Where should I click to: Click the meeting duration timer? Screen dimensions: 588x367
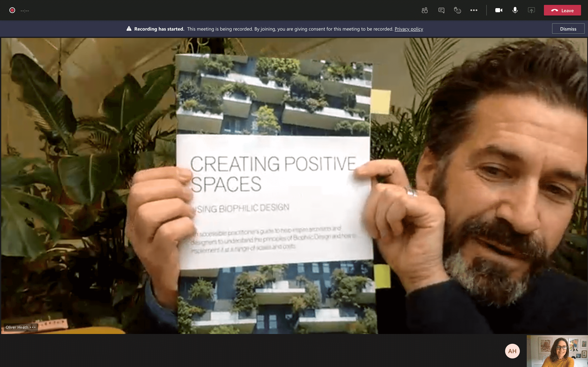click(25, 10)
